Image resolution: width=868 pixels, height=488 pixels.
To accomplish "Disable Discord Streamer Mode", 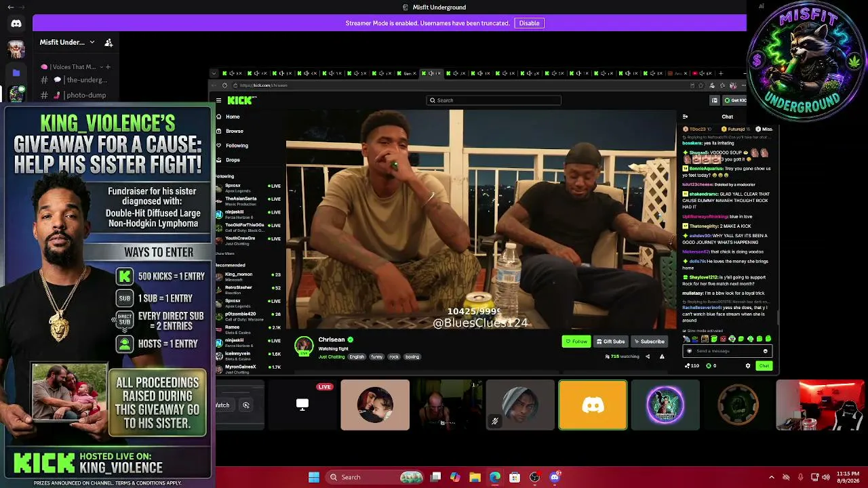I will tap(529, 23).
